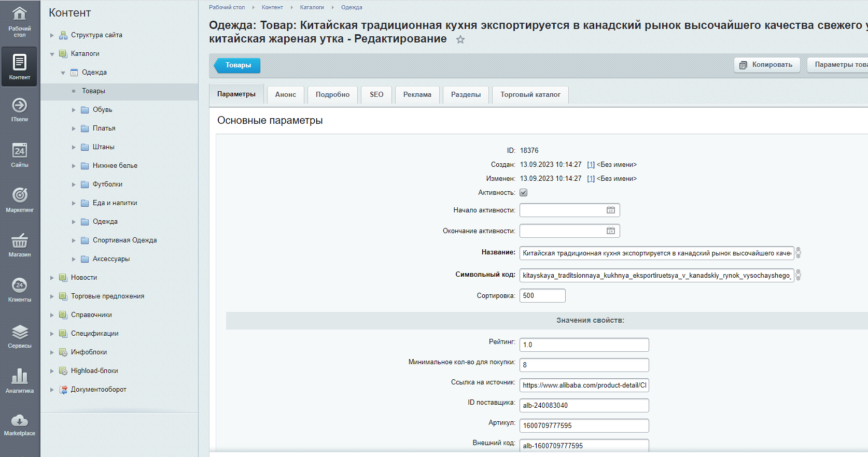Screen dimensions: 868x457
Task: Click the Копировать button
Action: tap(767, 65)
